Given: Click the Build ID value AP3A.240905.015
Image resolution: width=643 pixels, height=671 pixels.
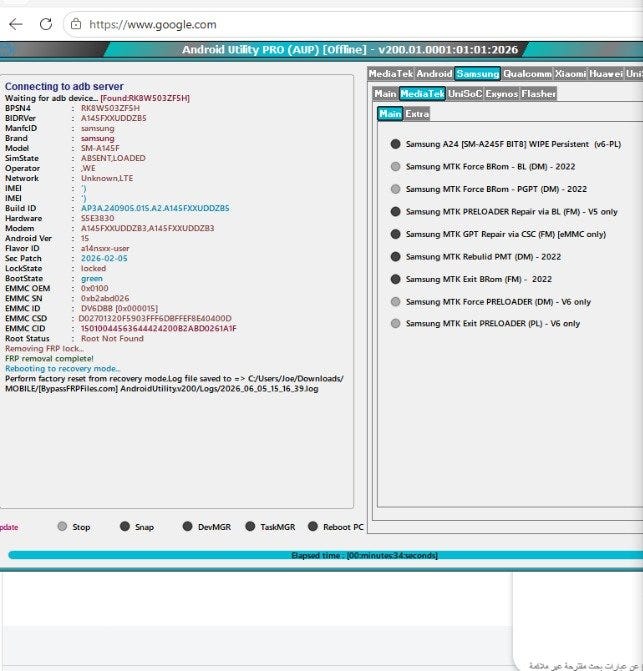Looking at the screenshot, I should coord(155,208).
